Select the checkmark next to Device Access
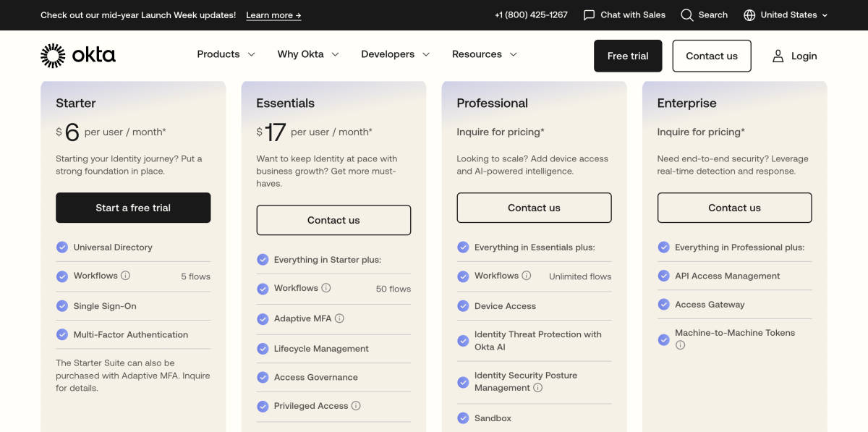This screenshot has width=868, height=432. click(x=463, y=305)
